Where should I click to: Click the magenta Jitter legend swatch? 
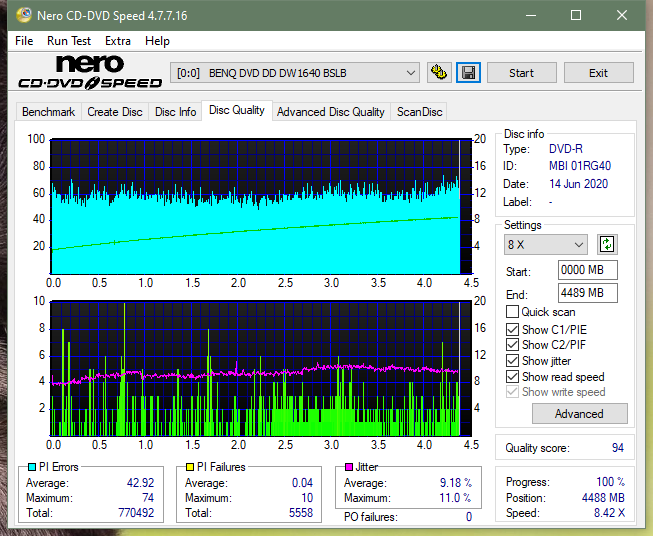click(x=349, y=467)
